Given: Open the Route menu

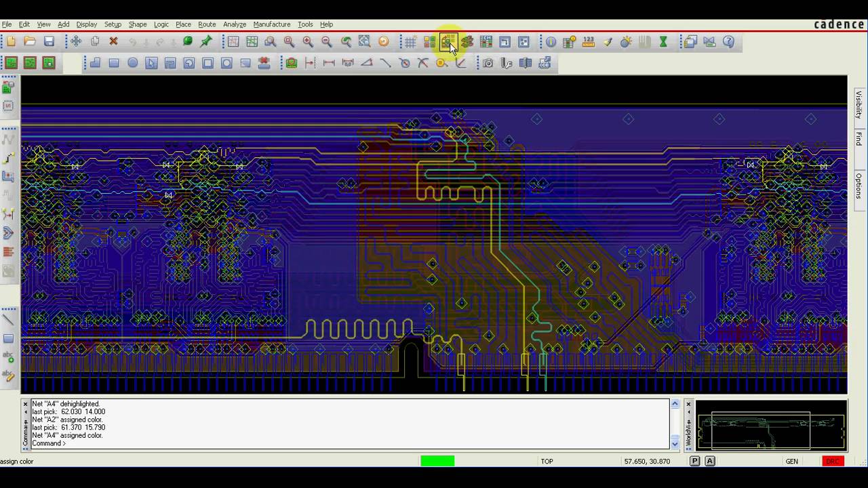Looking at the screenshot, I should pos(207,24).
